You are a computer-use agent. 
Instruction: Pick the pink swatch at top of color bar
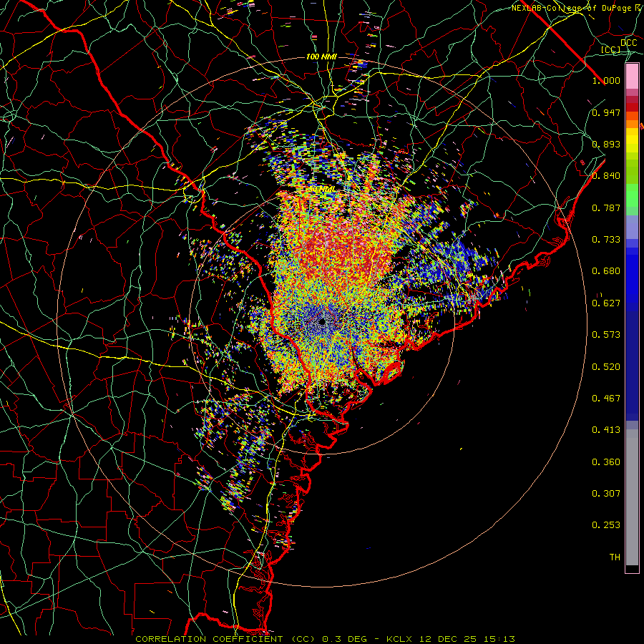(x=632, y=76)
